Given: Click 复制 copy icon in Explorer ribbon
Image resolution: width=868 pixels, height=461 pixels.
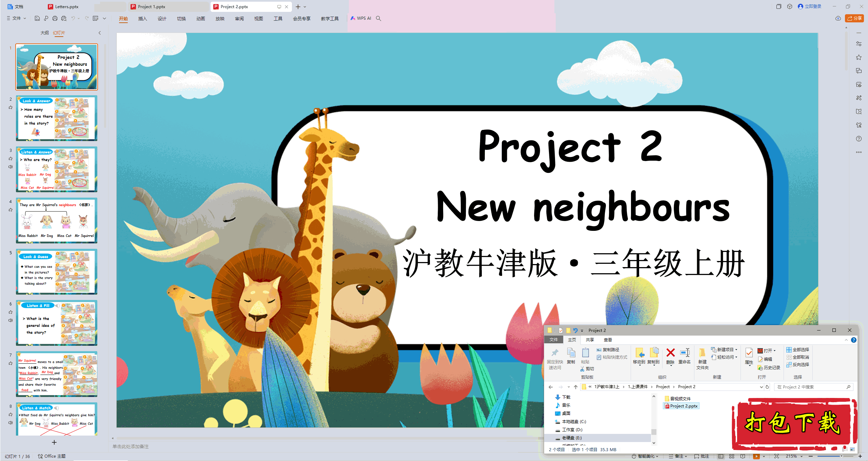Looking at the screenshot, I should pos(571,356).
